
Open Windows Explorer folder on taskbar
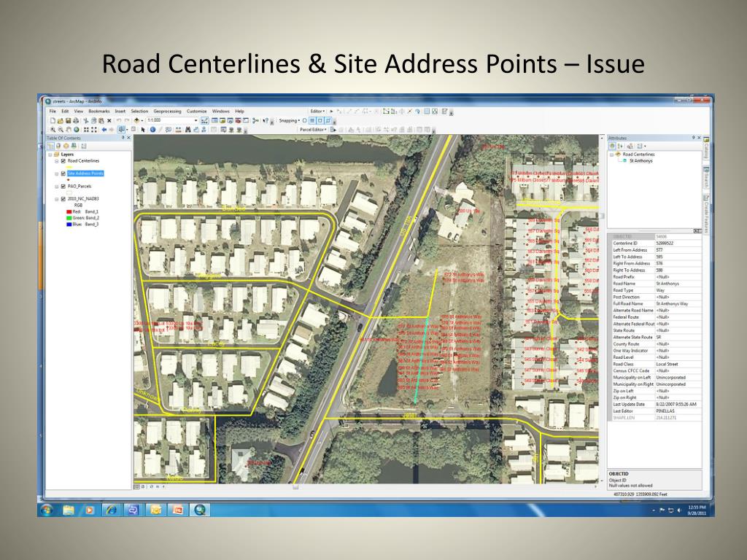click(69, 510)
